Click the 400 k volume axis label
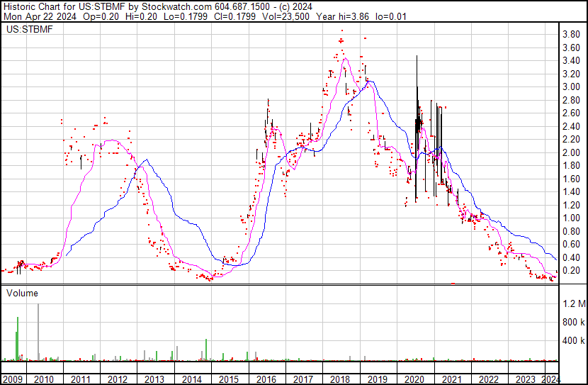588x385 pixels. 572,341
